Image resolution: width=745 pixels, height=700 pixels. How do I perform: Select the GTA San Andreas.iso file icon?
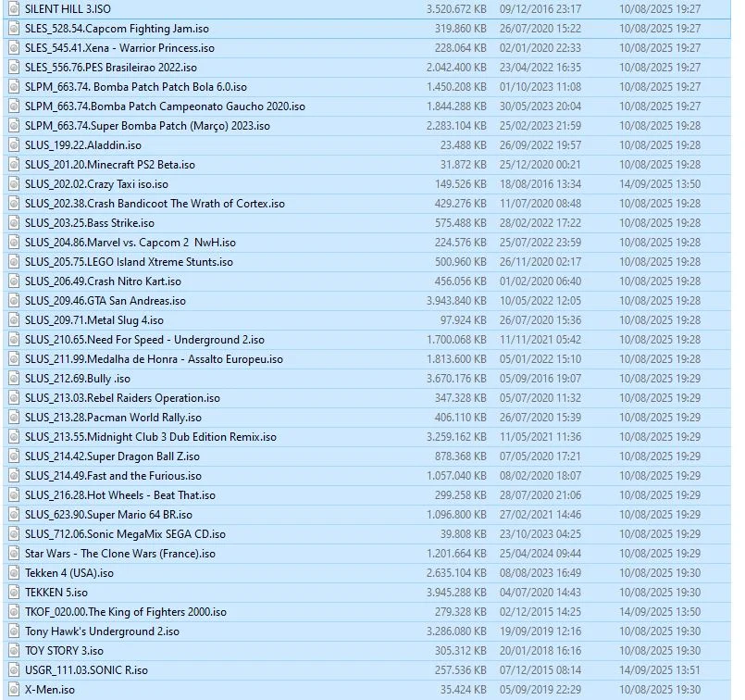13,300
